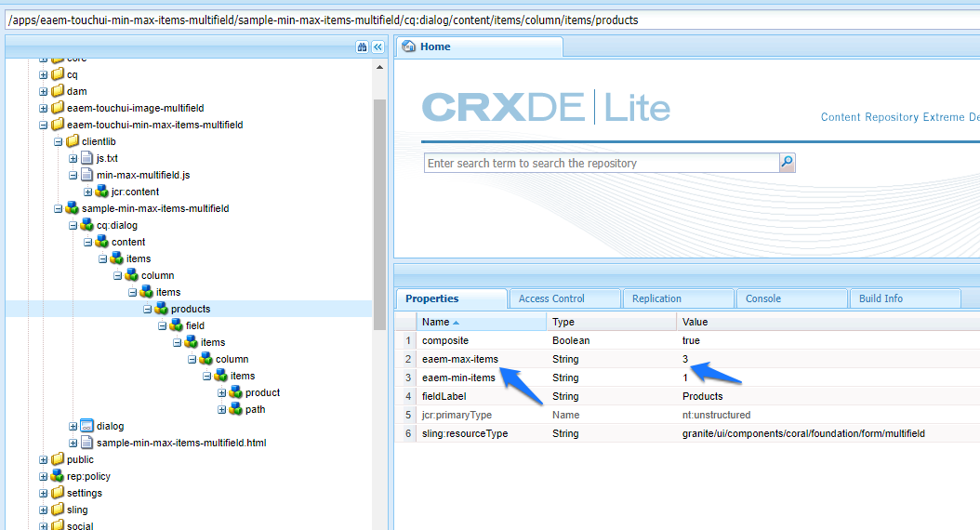Screen dimensions: 980x530
Task: Collapse the products node
Action: [x=148, y=310]
